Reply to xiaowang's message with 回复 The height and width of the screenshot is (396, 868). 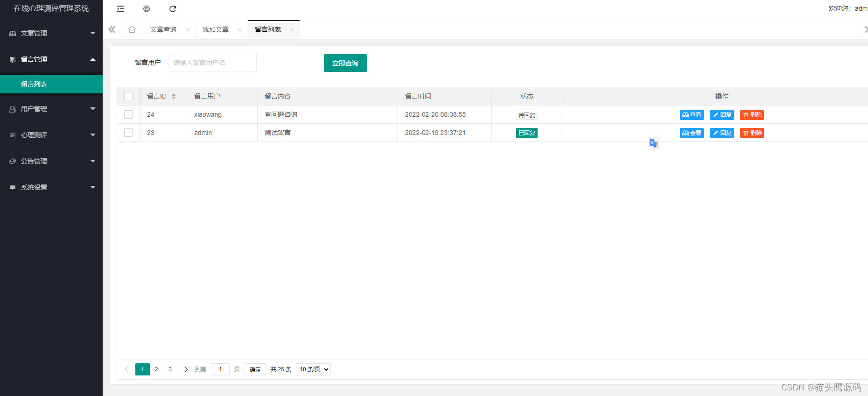(722, 115)
